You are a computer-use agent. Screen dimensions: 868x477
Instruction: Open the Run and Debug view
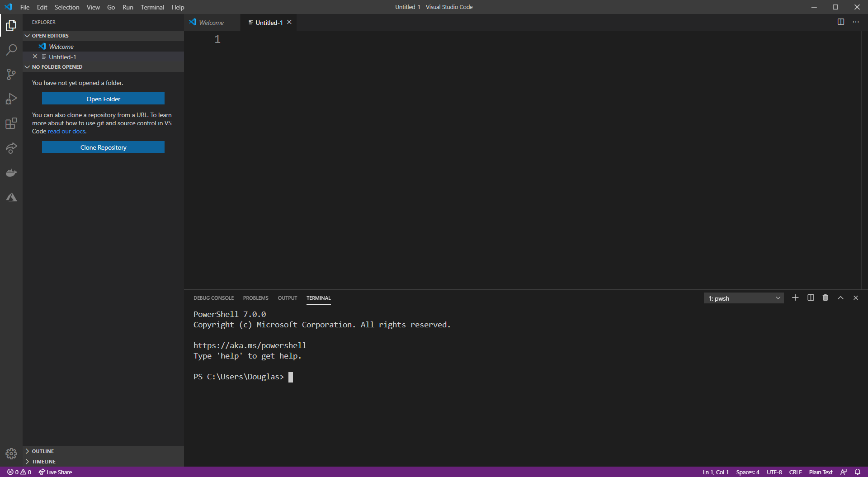11,99
